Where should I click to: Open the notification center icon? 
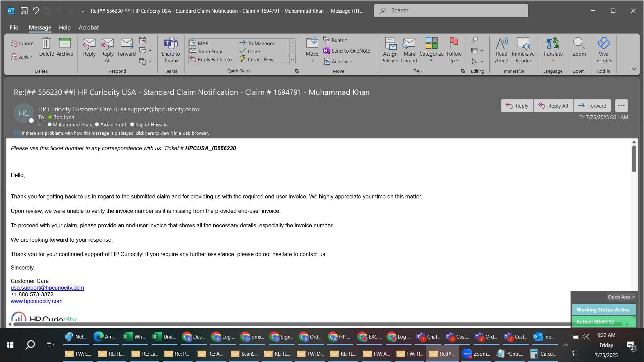click(x=631, y=345)
